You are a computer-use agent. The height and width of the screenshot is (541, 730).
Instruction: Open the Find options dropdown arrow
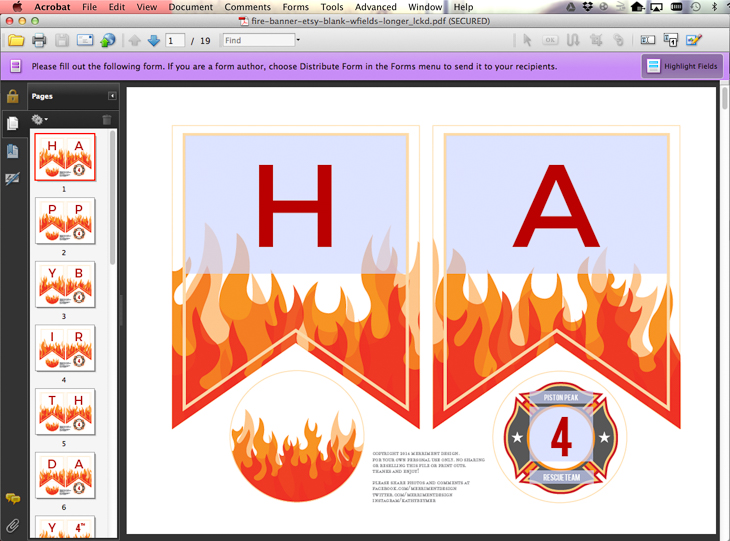coord(298,40)
